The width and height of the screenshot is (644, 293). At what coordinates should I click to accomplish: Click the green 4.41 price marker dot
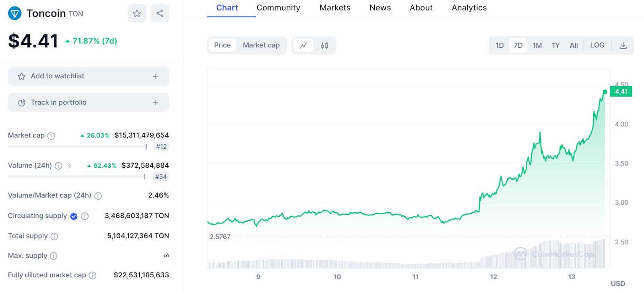click(605, 92)
